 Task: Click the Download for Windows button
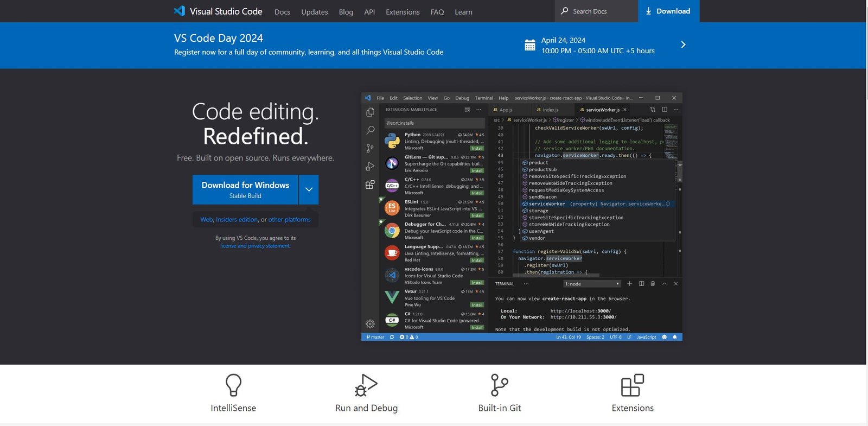[245, 189]
